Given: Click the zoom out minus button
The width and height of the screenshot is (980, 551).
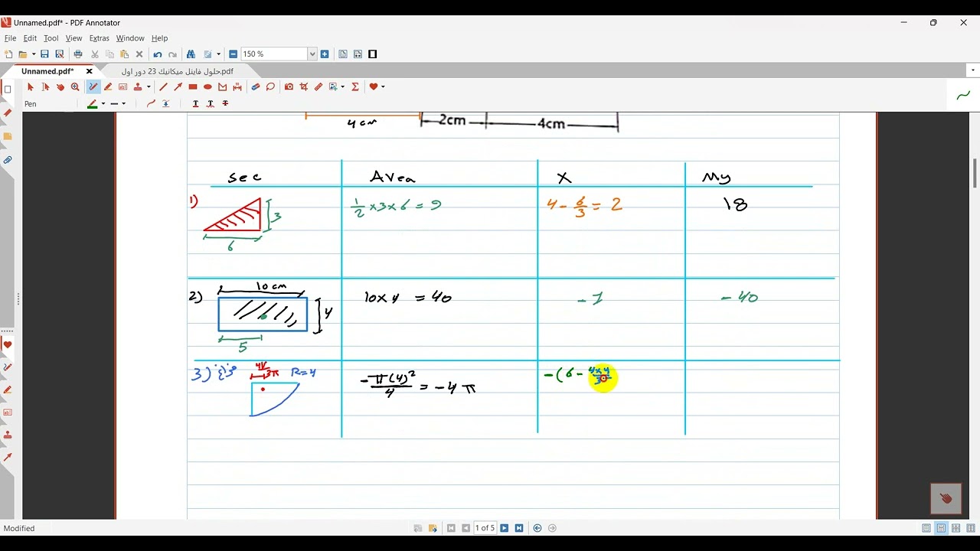Looking at the screenshot, I should coord(233,54).
